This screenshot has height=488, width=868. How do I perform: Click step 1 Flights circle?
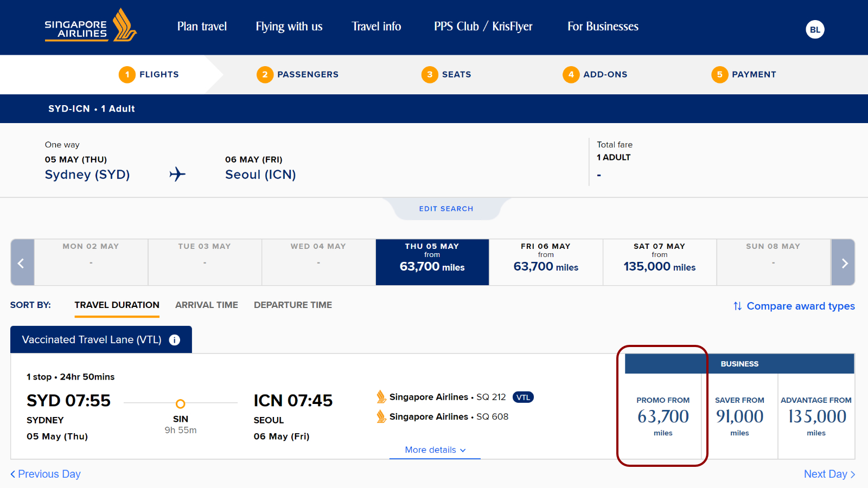(127, 74)
